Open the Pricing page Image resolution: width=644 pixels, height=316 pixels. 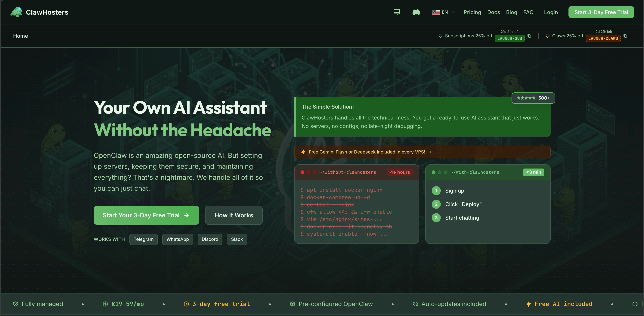click(x=472, y=12)
